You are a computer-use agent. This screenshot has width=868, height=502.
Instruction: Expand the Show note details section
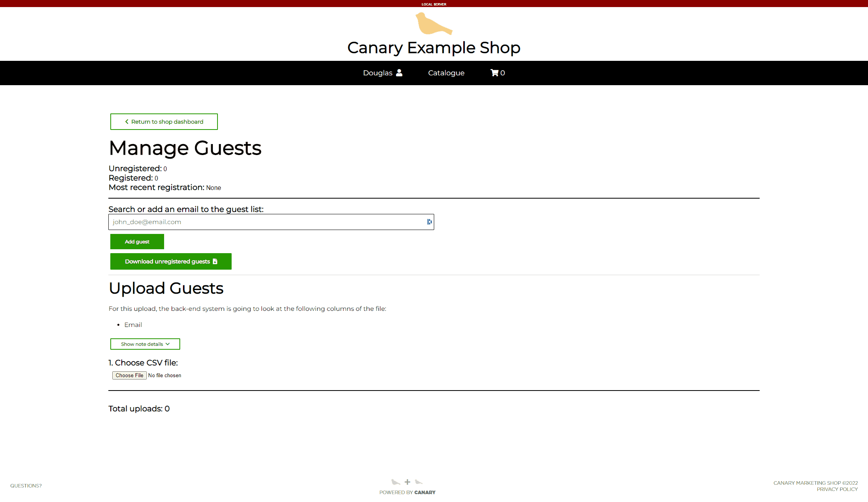145,344
